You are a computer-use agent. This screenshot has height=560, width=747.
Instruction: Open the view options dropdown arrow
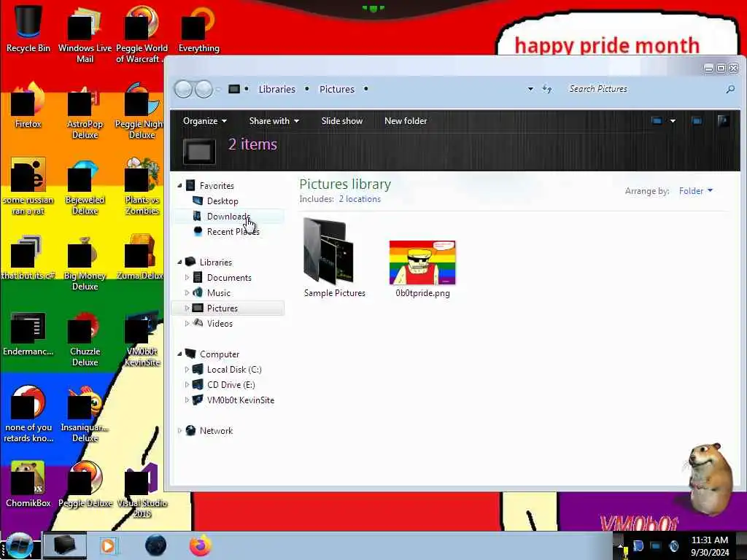(673, 121)
